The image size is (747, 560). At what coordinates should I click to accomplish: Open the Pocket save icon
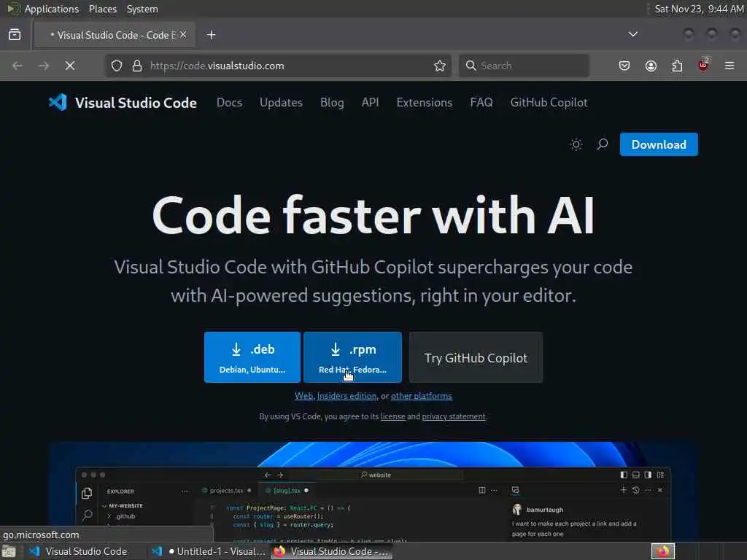[x=624, y=66]
